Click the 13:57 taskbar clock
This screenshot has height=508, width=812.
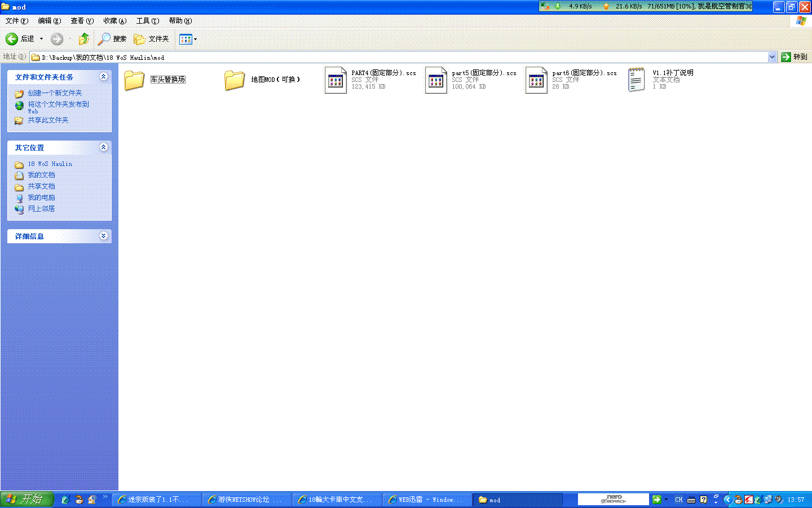point(796,500)
